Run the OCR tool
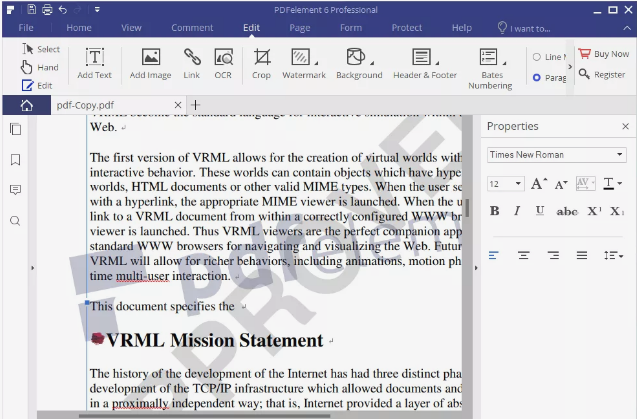Image resolution: width=637 pixels, height=419 pixels. pos(223,63)
